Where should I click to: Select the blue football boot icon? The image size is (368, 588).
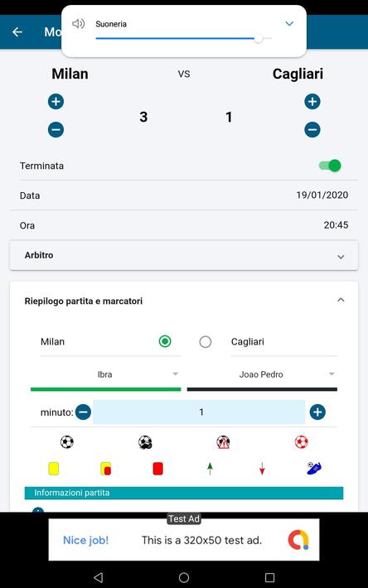314,469
